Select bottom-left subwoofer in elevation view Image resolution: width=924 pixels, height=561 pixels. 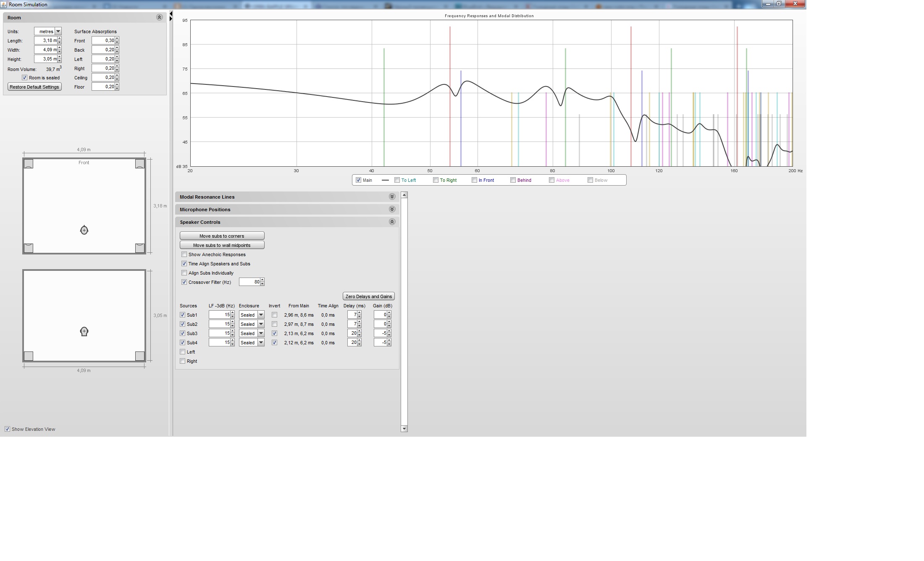pyautogui.click(x=29, y=356)
